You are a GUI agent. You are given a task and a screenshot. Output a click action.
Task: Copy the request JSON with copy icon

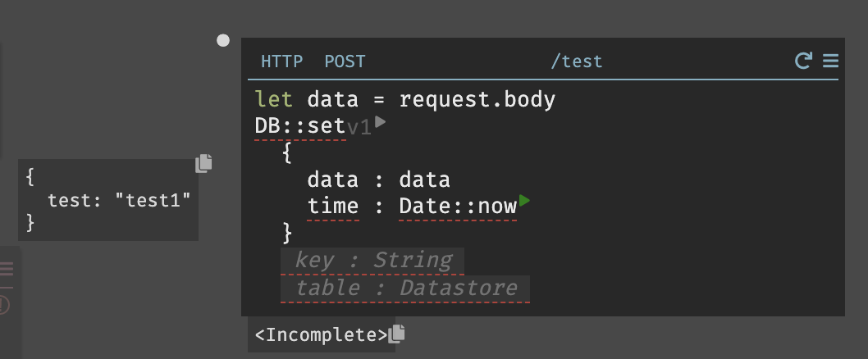(203, 163)
